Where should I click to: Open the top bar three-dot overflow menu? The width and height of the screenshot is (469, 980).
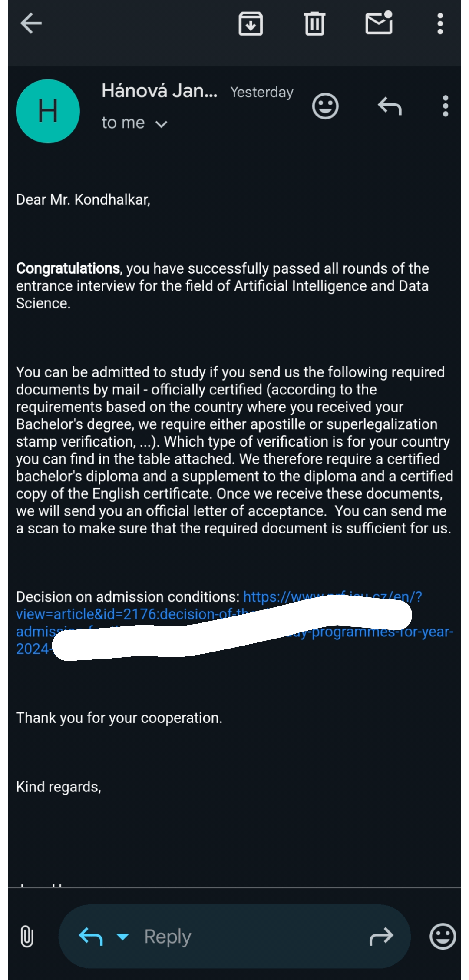click(440, 23)
